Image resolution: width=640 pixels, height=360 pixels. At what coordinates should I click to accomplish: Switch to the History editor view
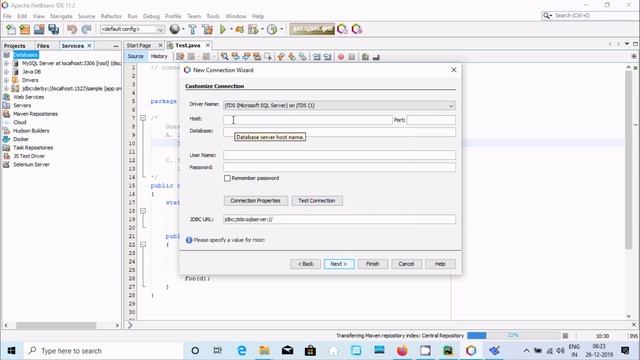point(159,56)
